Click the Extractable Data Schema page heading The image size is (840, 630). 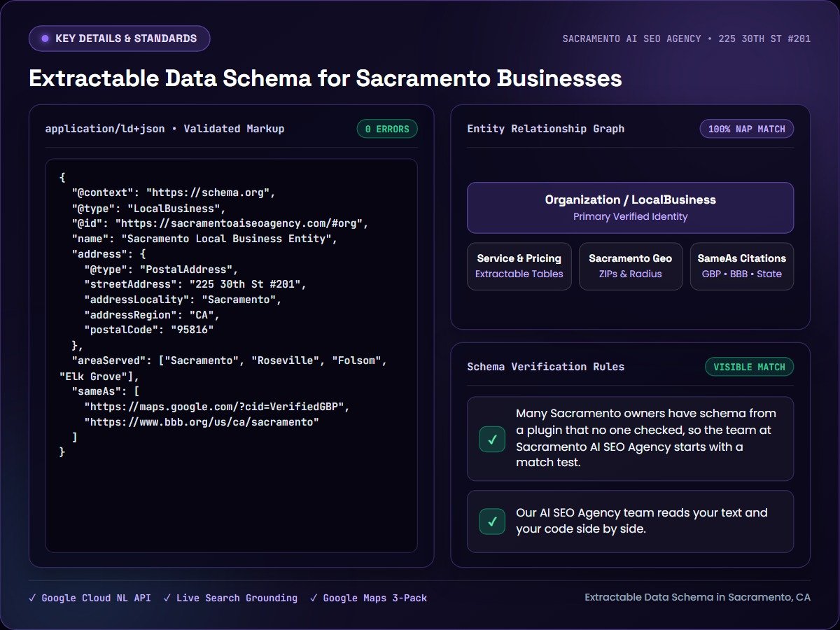(325, 78)
